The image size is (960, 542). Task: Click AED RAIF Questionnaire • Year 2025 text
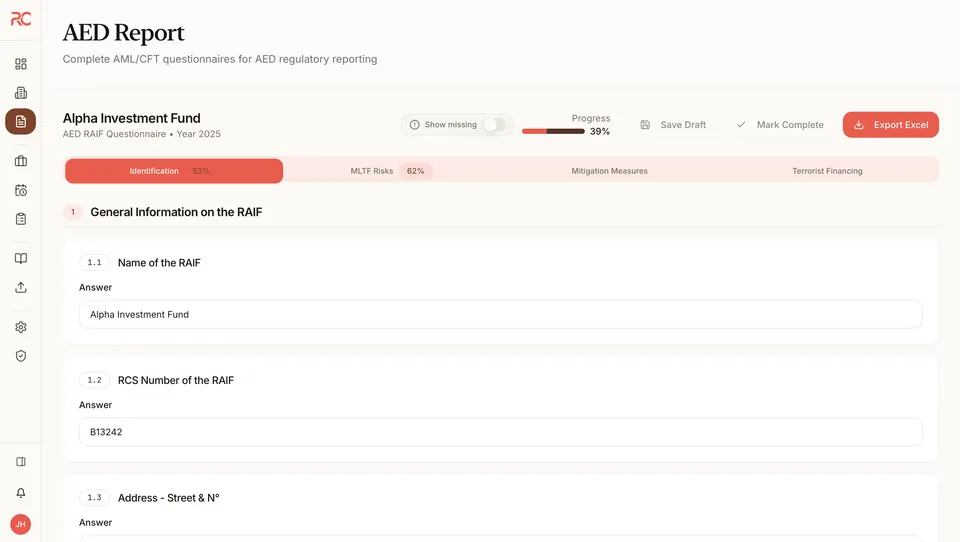pyautogui.click(x=141, y=134)
